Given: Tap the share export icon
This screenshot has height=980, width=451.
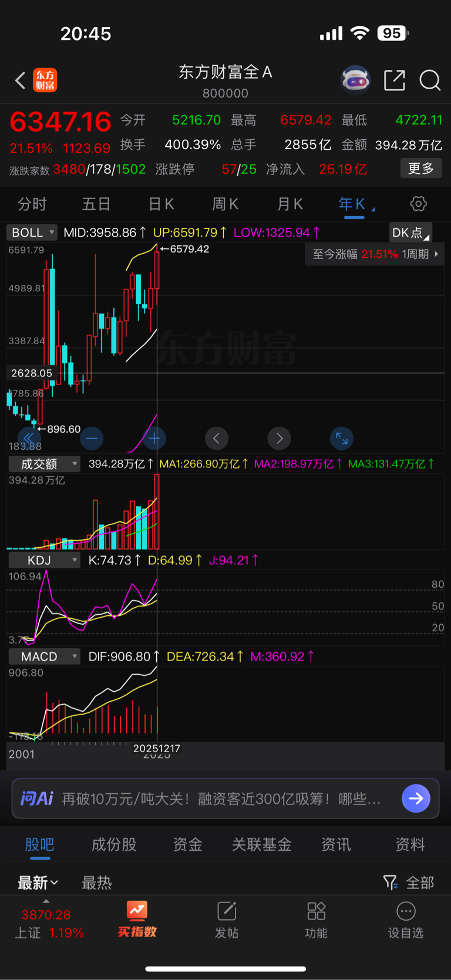Looking at the screenshot, I should (395, 80).
